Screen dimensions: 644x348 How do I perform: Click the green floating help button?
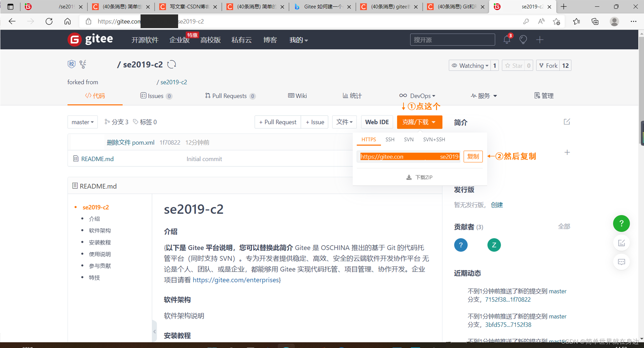click(x=621, y=223)
